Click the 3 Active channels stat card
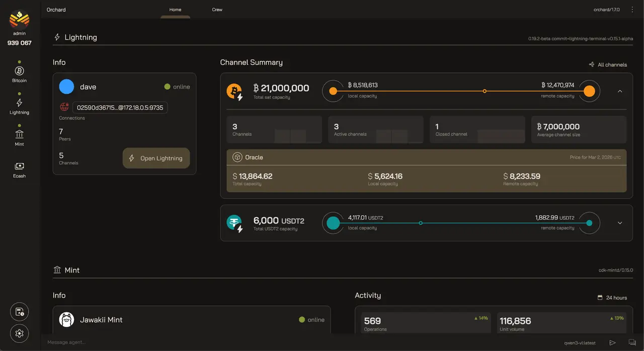 pyautogui.click(x=376, y=129)
